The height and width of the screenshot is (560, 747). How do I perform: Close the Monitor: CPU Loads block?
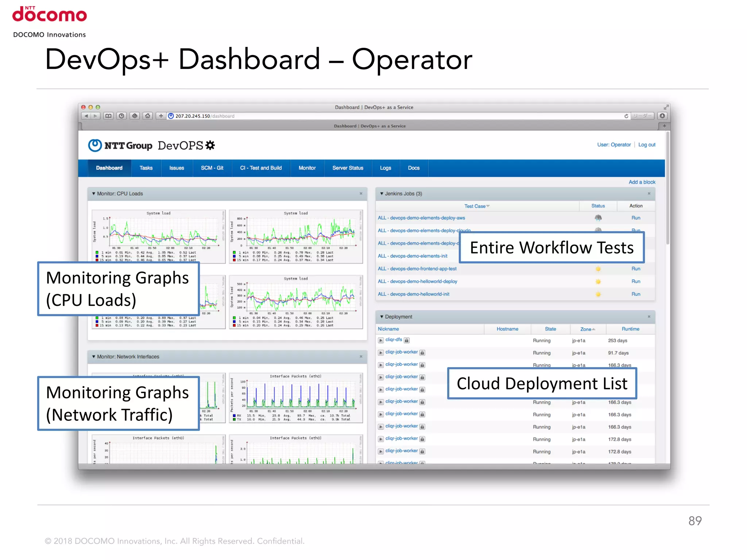[x=361, y=194]
